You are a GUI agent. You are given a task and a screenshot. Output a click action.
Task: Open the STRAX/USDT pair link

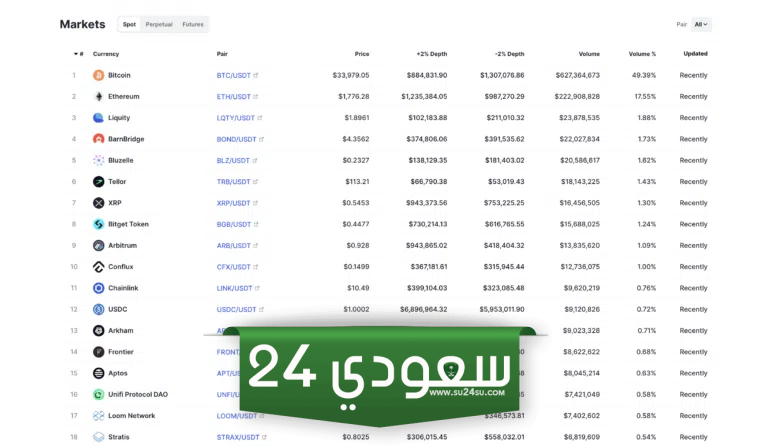point(238,437)
